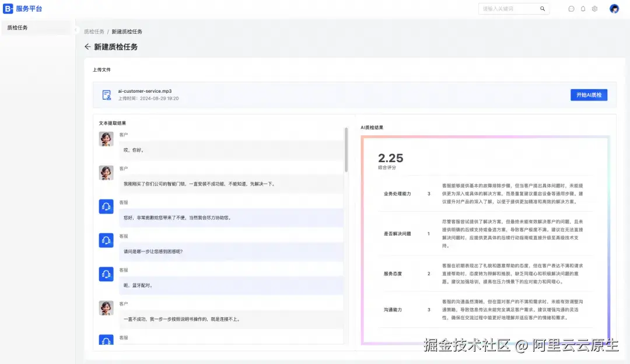
Task: Click the 文本提取结果 heading
Action: [113, 123]
